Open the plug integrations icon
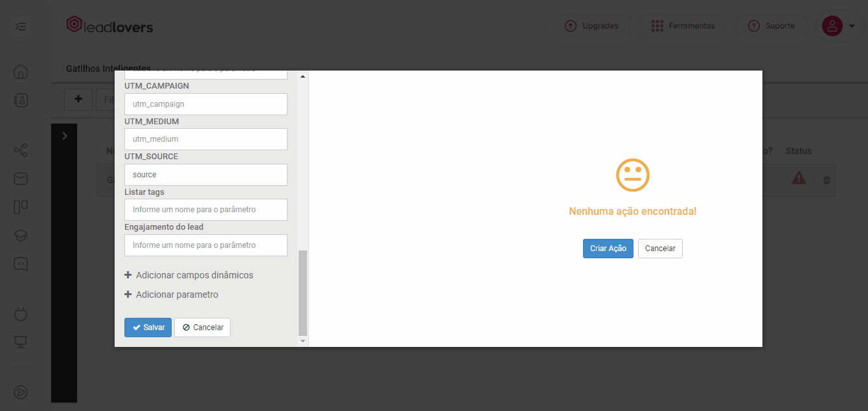The height and width of the screenshot is (411, 868). click(x=21, y=315)
